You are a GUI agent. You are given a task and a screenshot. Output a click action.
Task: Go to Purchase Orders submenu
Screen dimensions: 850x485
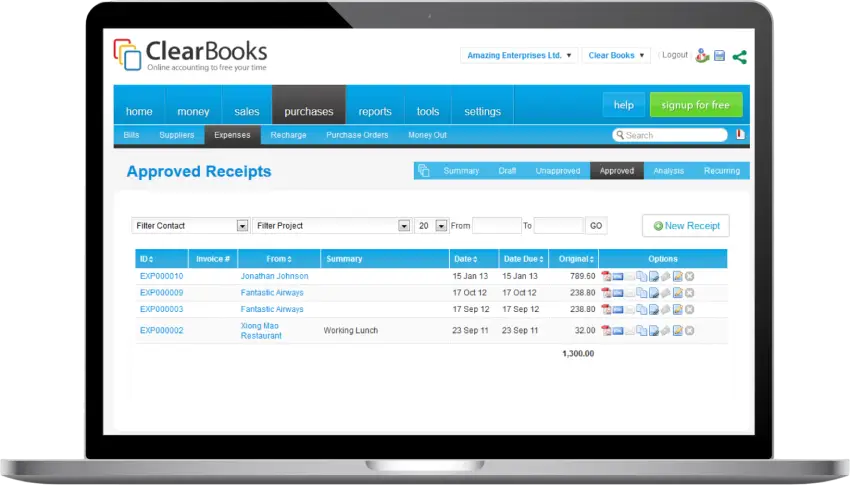point(357,135)
